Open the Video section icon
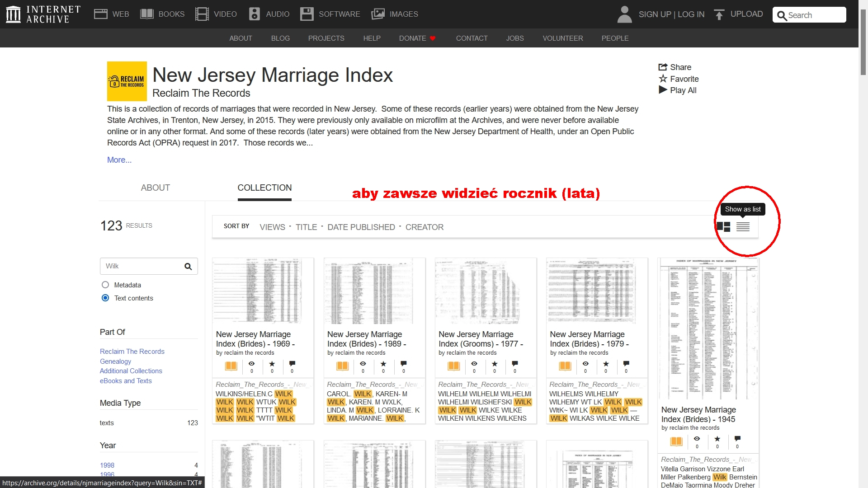 (202, 14)
